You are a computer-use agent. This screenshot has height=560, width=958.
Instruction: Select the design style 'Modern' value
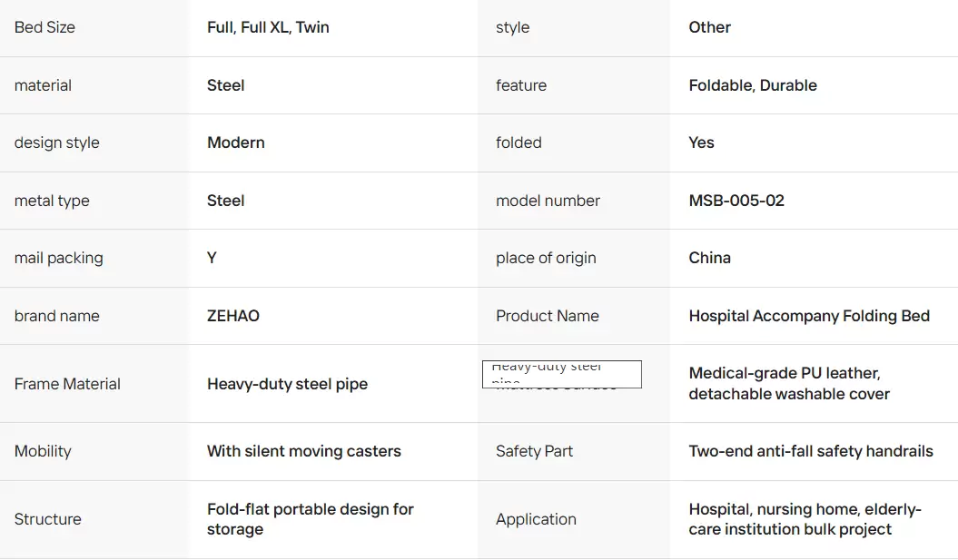[236, 142]
